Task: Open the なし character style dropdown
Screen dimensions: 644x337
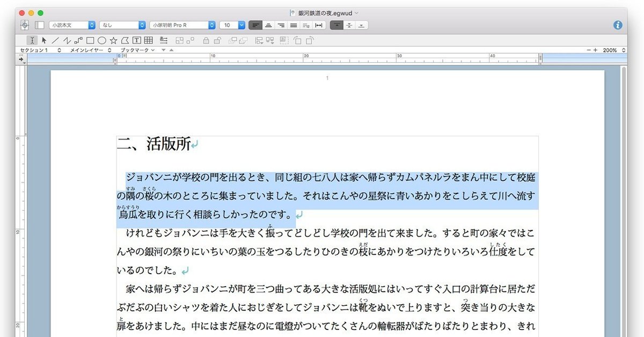Action: point(122,25)
